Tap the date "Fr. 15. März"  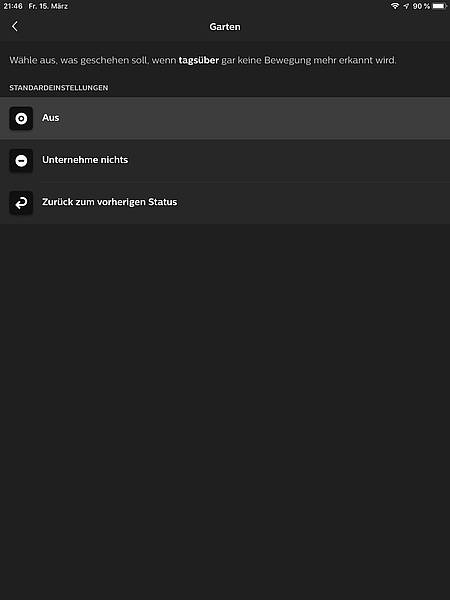pos(48,6)
